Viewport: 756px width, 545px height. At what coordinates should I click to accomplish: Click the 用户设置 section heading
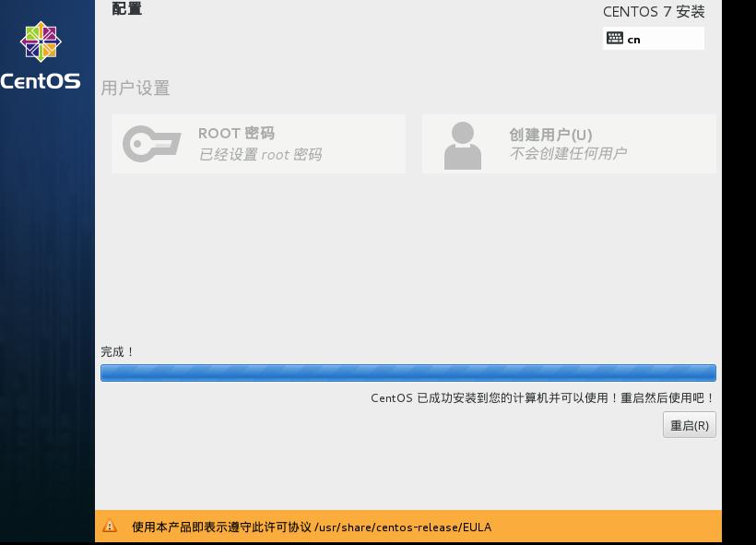point(135,88)
